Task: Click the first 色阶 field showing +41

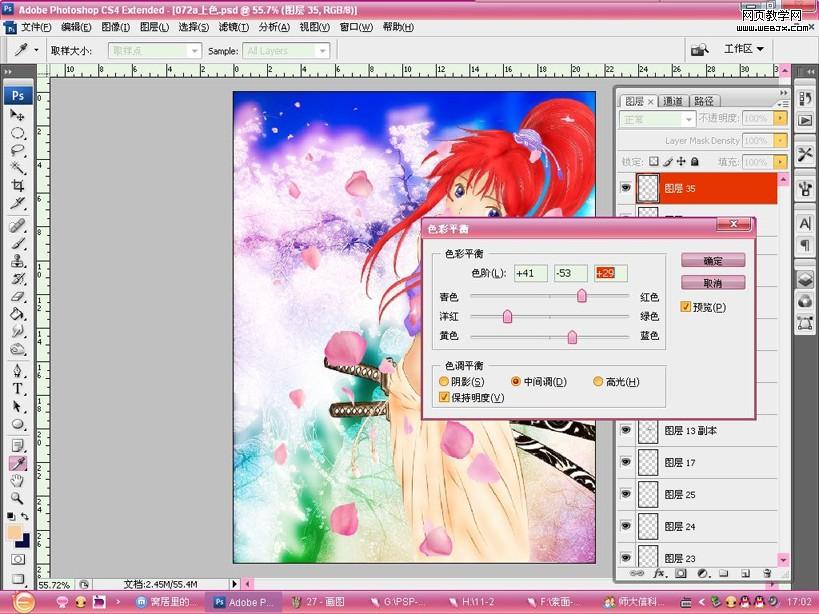Action: (531, 273)
